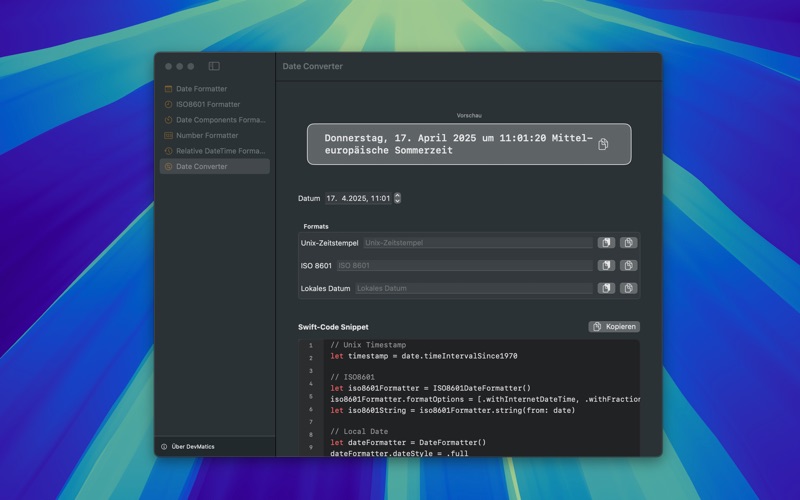Focus the Unix-Zeitstempel input field
This screenshot has width=800, height=500.
(478, 243)
